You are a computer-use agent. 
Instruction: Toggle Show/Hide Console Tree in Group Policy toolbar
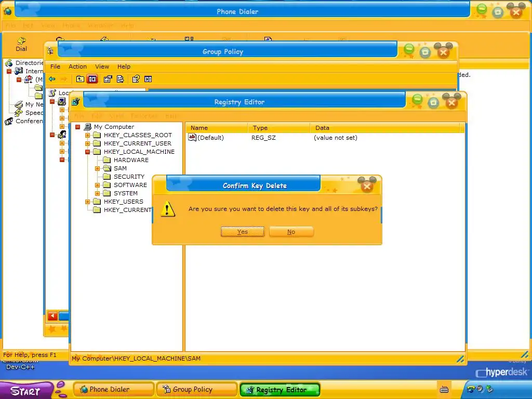[x=92, y=79]
